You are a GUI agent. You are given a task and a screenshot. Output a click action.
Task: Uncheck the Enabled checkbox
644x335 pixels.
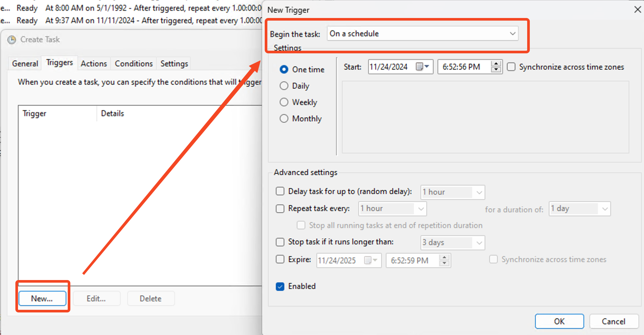[280, 287]
